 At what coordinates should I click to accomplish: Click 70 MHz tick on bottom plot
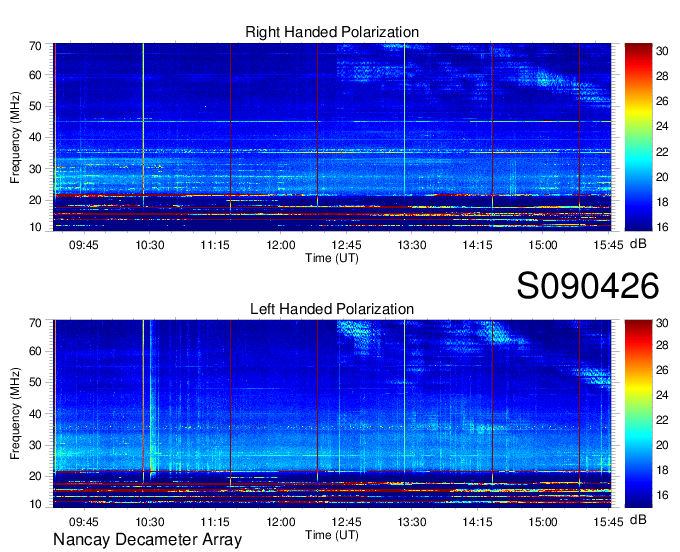tap(35, 323)
